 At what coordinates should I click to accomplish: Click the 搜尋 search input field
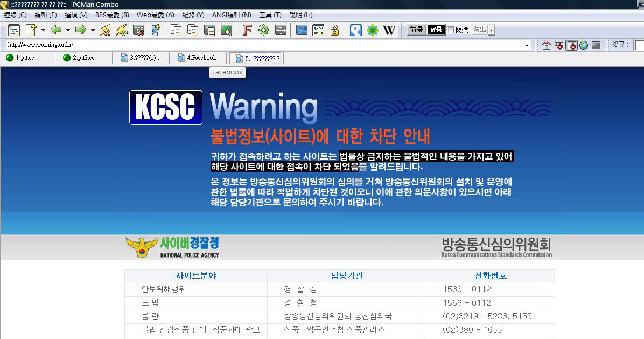click(x=639, y=45)
